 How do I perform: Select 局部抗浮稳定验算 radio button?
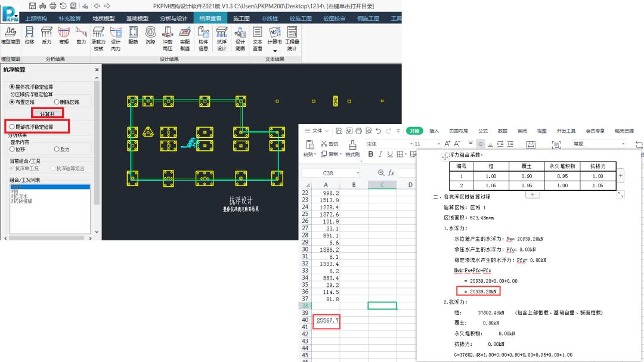click(x=13, y=127)
